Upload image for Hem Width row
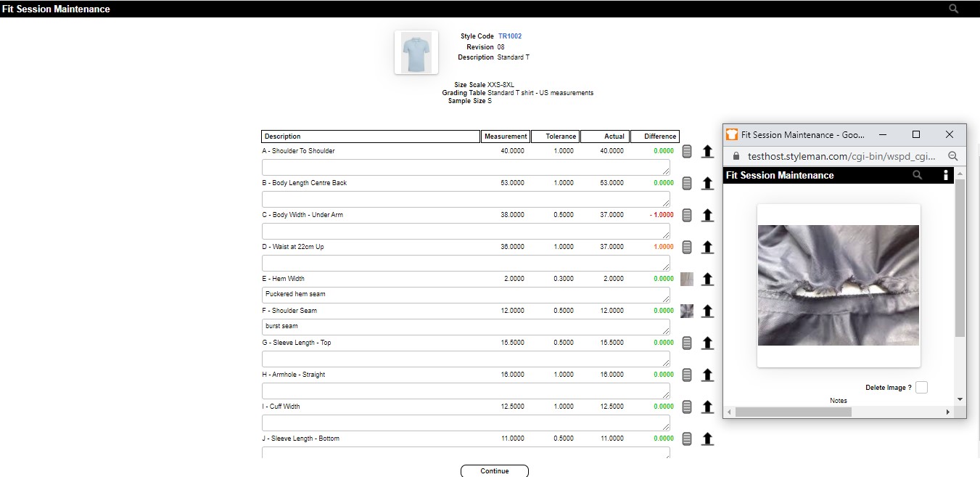The height and width of the screenshot is (477, 980). point(708,279)
